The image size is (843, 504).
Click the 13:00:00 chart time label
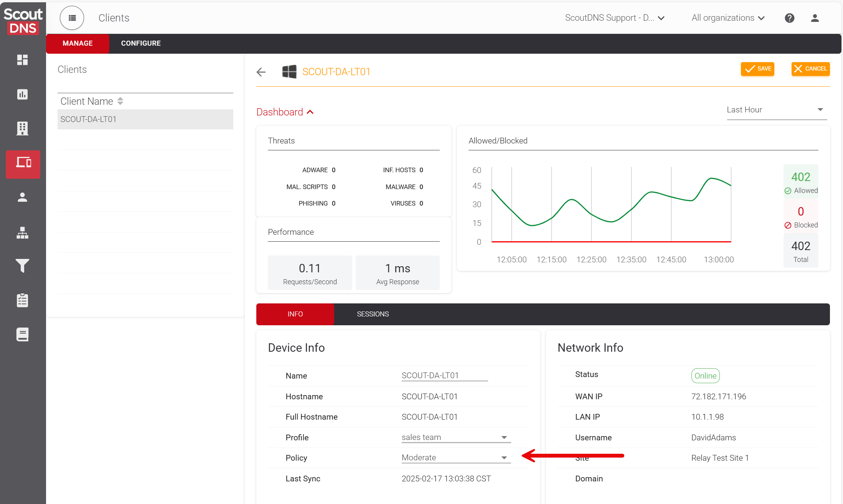click(x=719, y=260)
